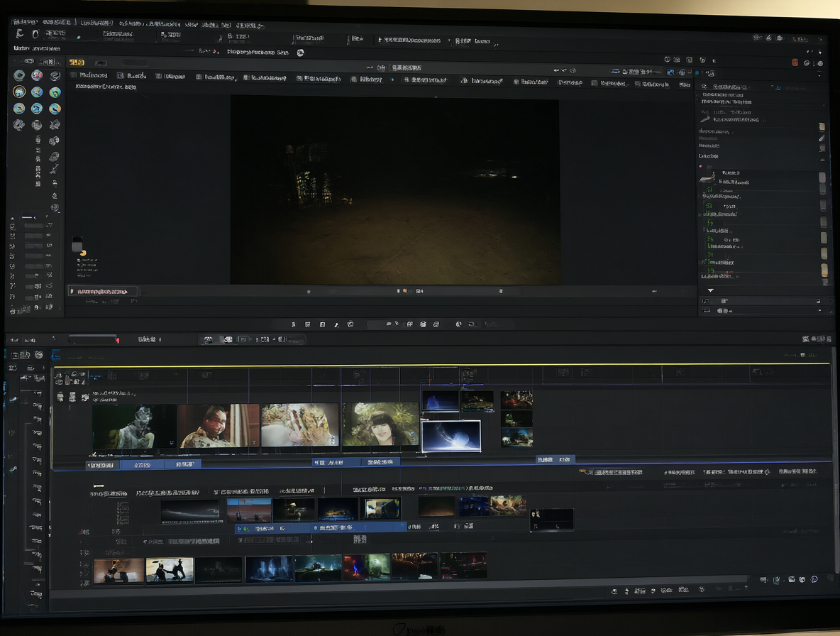The height and width of the screenshot is (636, 840).
Task: Click the yellow-ringed round icon in left tool grid
Action: (19, 92)
